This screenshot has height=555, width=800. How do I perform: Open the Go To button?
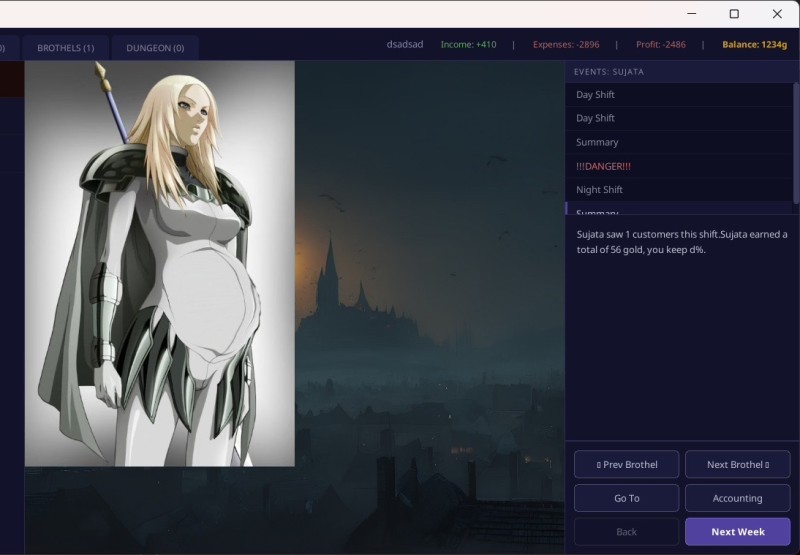[x=627, y=498]
